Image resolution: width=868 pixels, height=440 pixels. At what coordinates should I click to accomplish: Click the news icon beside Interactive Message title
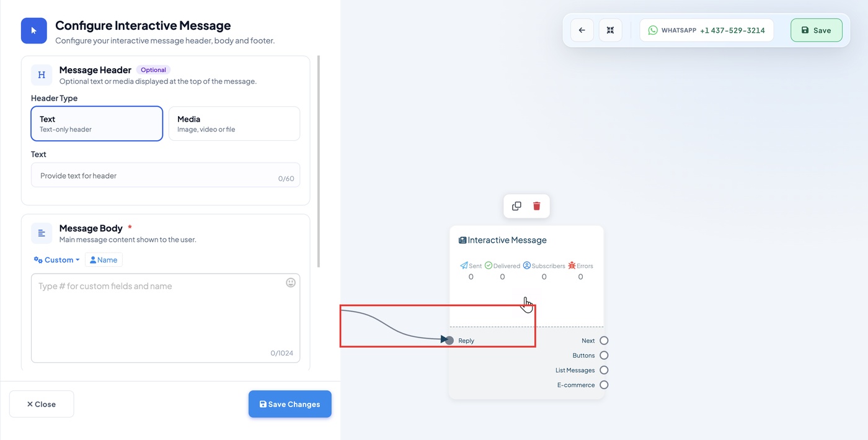(463, 240)
